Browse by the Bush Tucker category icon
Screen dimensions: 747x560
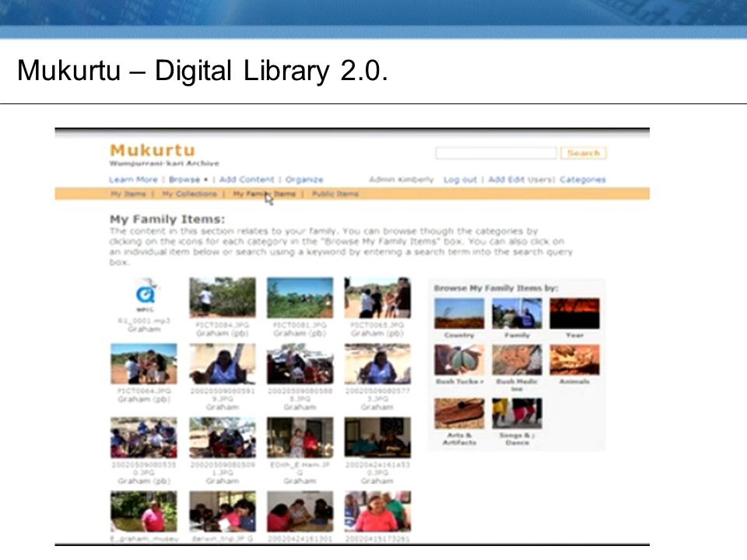[x=459, y=360]
